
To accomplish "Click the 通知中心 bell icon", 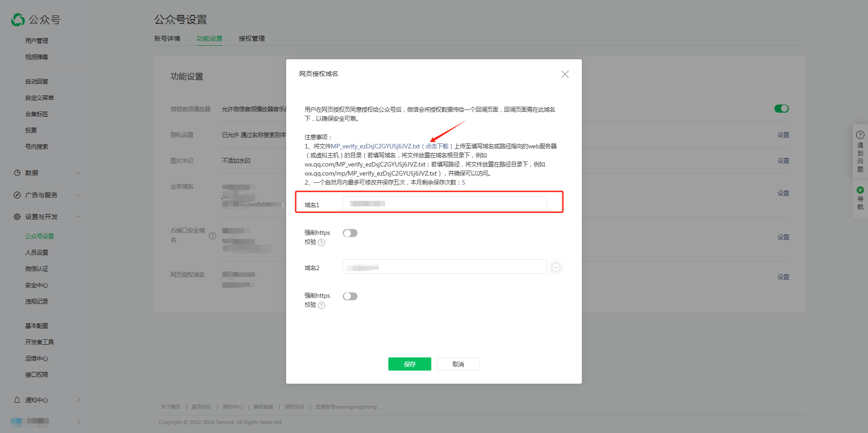I will click(17, 400).
